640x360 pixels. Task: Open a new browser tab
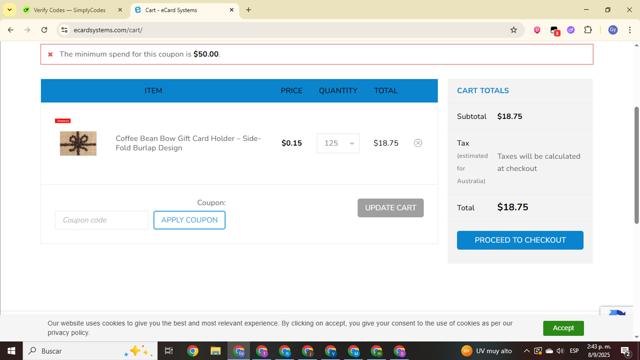[x=248, y=10]
